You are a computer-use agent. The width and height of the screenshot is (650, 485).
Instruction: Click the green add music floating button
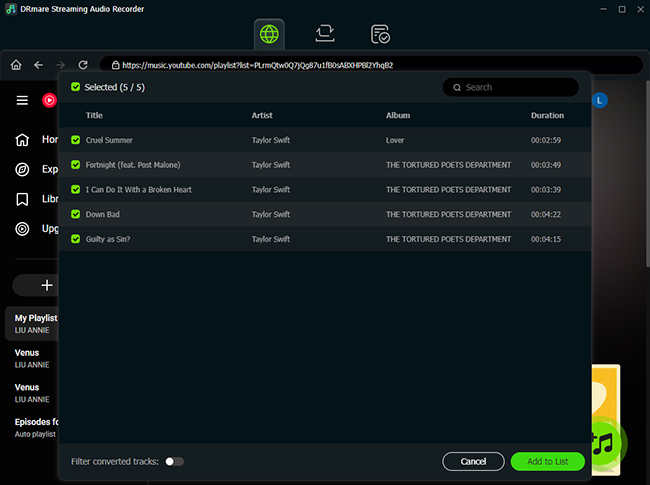[604, 444]
